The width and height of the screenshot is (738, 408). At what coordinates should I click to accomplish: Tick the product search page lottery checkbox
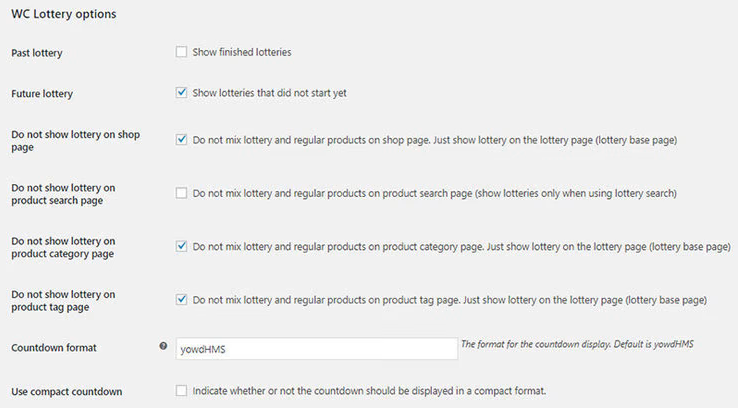tap(181, 193)
